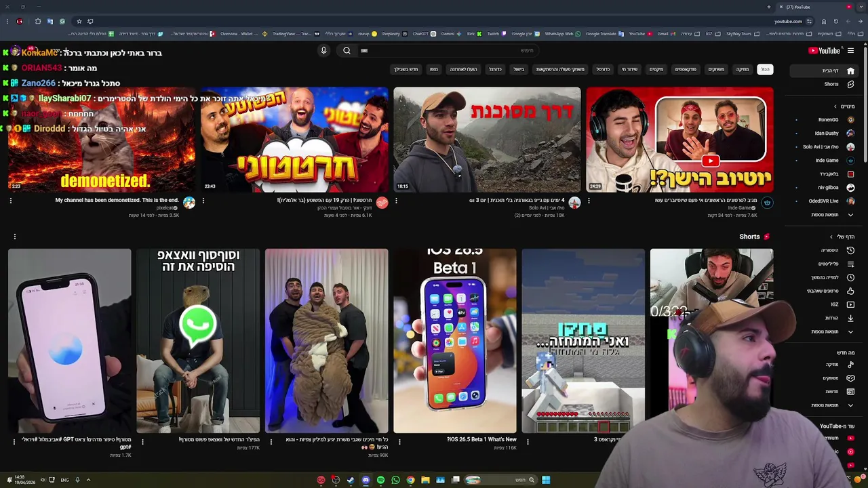Image resolution: width=868 pixels, height=488 pixels.
Task: Open the Discord taskbar icon
Action: [x=366, y=480]
